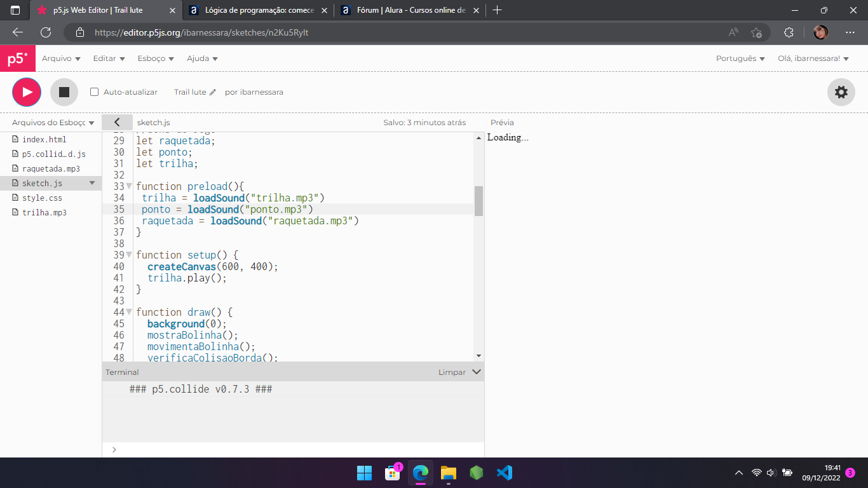Open volume speaker tray icon
Viewport: 868px width, 488px height.
[x=771, y=473]
